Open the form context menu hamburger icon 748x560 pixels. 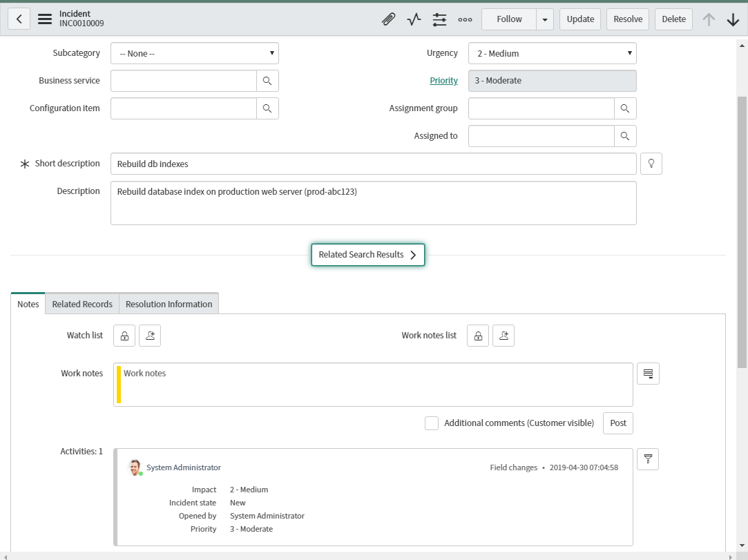coord(45,19)
